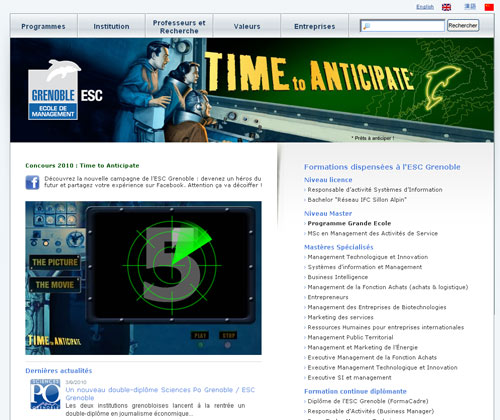This screenshot has width=500, height=420.
Task: Open Bachelor Réseau IFC Sillon Alpin link
Action: click(357, 200)
